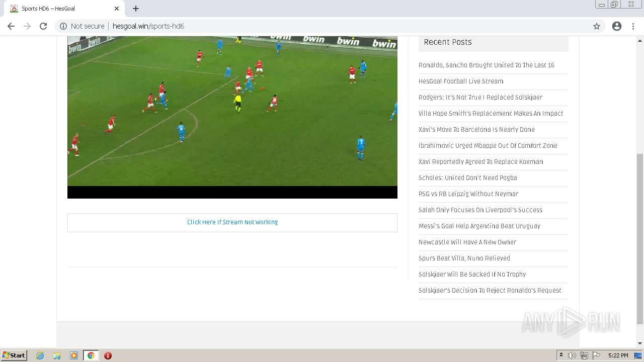Open the network tray icon
Viewport: 644px width, 362px height.
click(584, 355)
